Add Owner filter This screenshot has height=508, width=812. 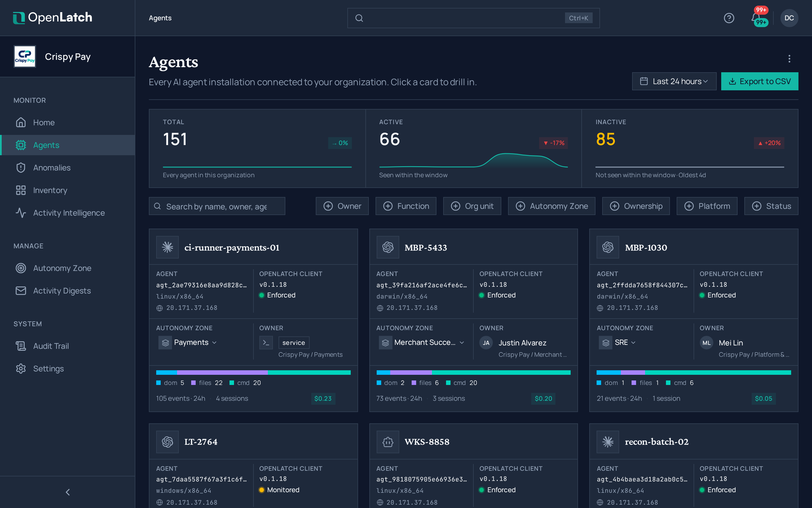[342, 206]
